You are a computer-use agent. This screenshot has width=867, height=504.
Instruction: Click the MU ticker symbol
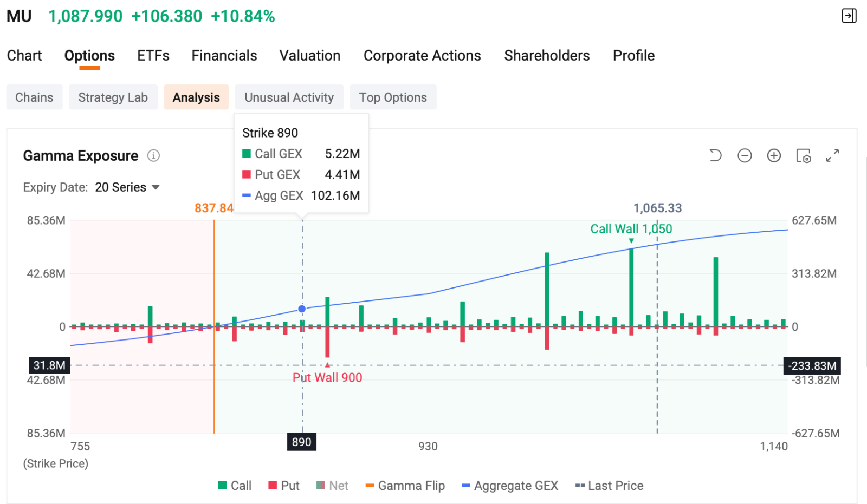(19, 16)
